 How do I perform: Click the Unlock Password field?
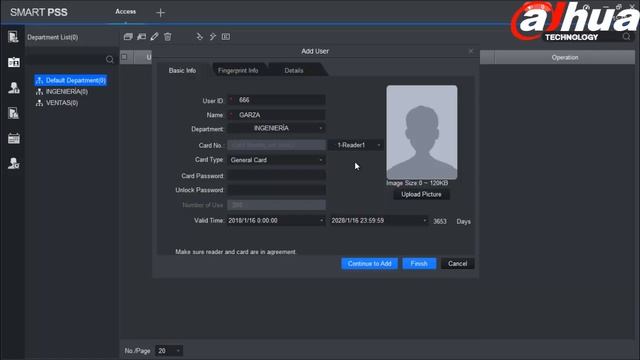point(276,190)
